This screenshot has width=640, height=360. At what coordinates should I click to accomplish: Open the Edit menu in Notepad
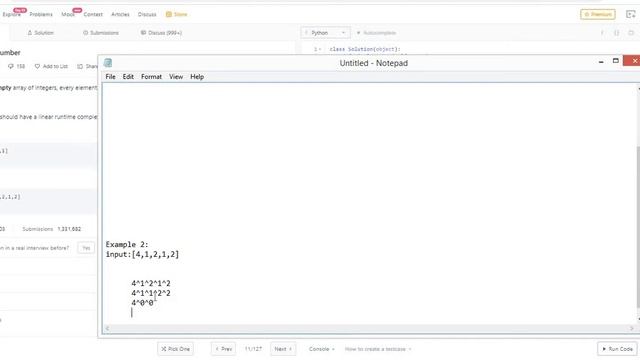click(128, 77)
